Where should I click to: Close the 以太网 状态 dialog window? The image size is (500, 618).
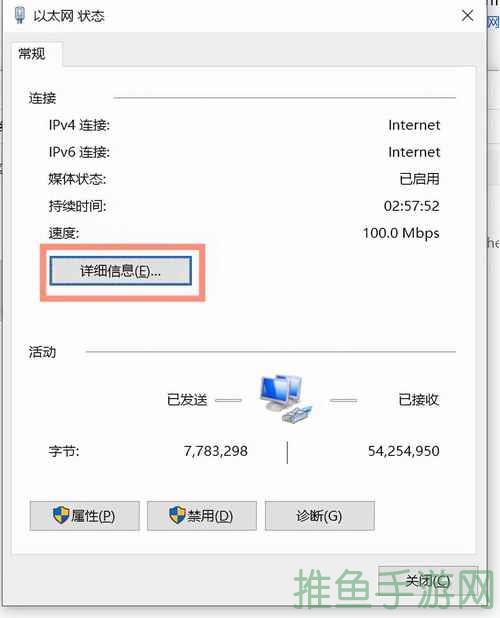(x=468, y=16)
